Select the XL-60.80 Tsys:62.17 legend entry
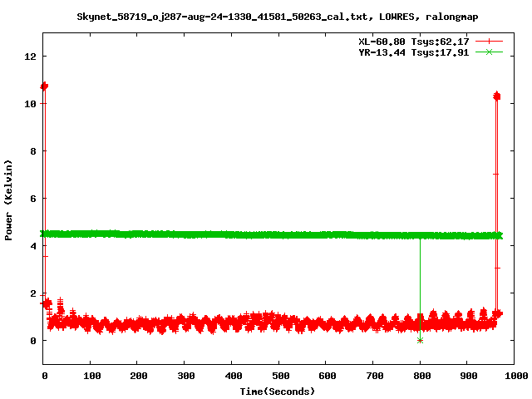The height and width of the screenshot is (399, 532). tap(414, 42)
